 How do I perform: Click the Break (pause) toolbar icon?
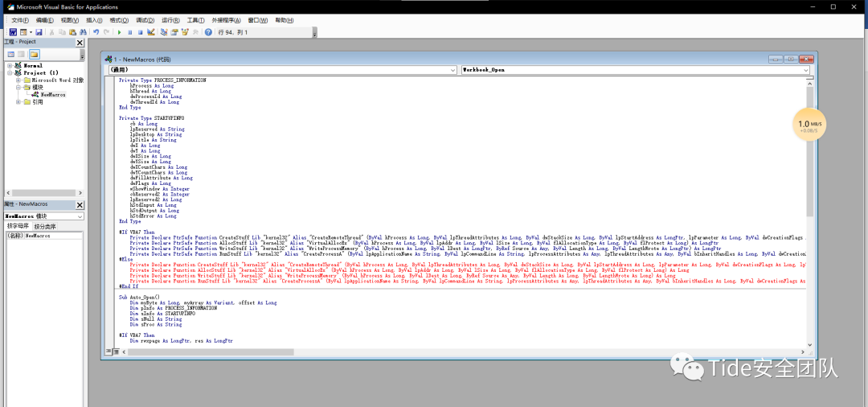[x=130, y=32]
